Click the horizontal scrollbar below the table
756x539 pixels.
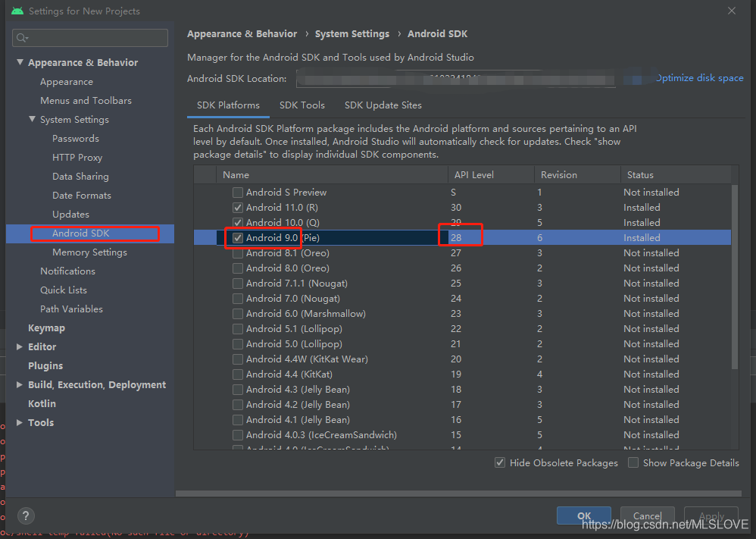pos(458,494)
